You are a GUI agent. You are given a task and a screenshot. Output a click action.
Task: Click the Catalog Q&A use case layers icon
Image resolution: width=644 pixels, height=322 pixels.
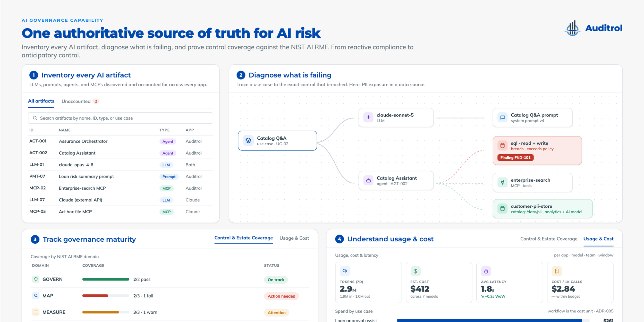click(248, 141)
